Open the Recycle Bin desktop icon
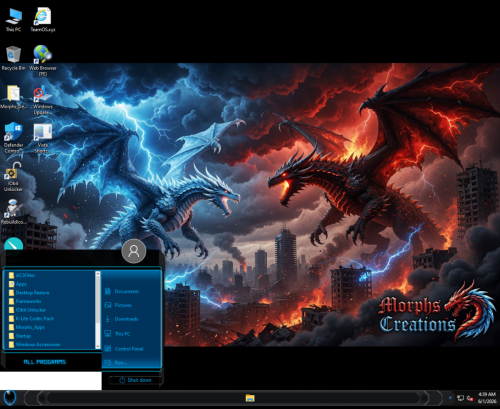The width and height of the screenshot is (500, 409). (x=13, y=58)
